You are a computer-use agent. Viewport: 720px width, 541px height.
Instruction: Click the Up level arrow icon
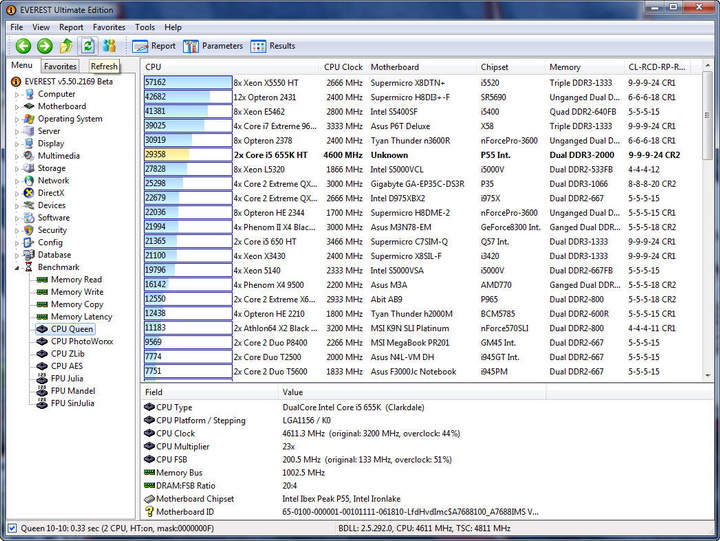66,46
